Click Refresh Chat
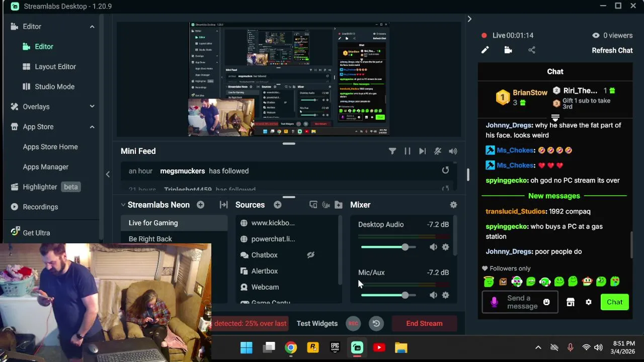The width and height of the screenshot is (644, 362). pos(612,50)
